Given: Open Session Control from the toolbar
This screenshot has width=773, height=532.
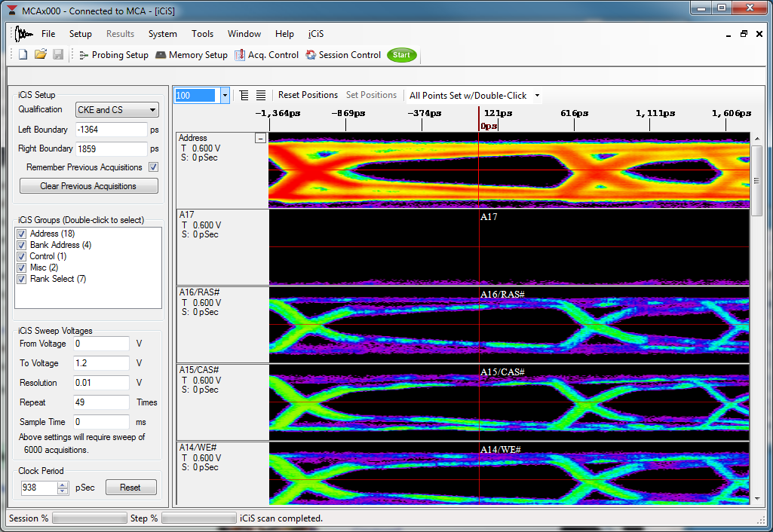Looking at the screenshot, I should click(343, 55).
